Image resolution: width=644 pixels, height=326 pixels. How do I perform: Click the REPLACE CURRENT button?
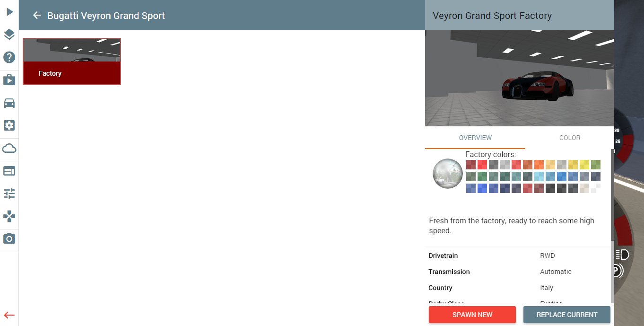pos(567,315)
